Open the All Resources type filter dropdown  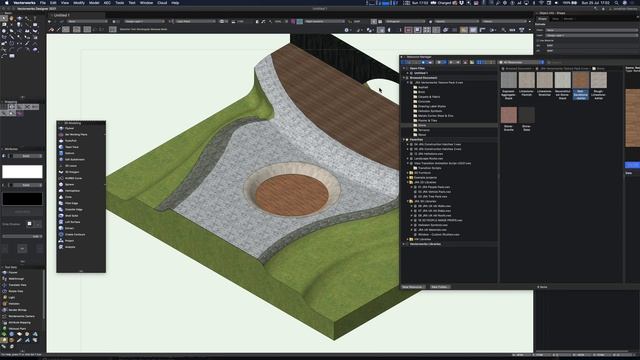[521, 62]
